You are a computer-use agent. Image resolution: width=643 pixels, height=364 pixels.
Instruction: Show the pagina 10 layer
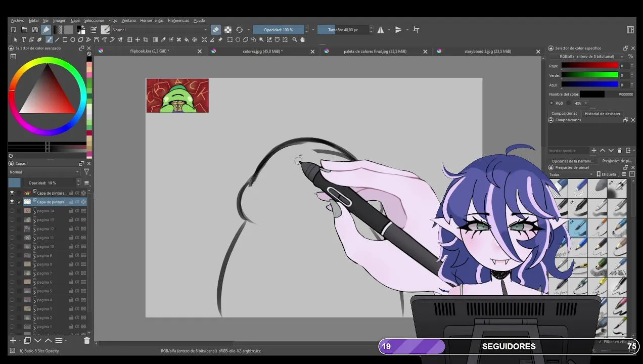point(12,247)
